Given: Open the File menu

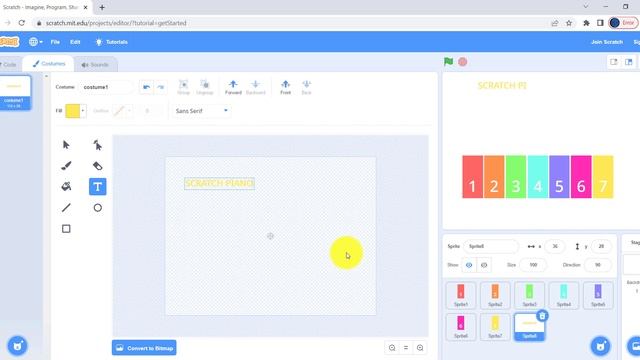Looking at the screenshot, I should [x=55, y=42].
